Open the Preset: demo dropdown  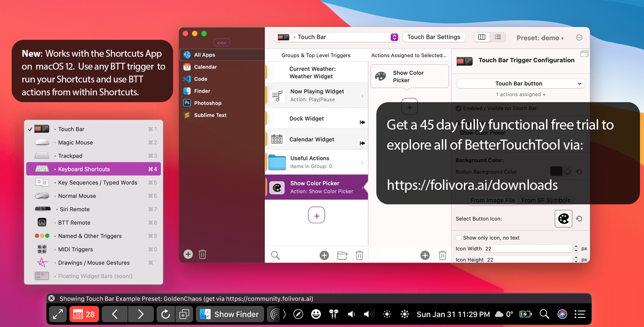(x=540, y=38)
